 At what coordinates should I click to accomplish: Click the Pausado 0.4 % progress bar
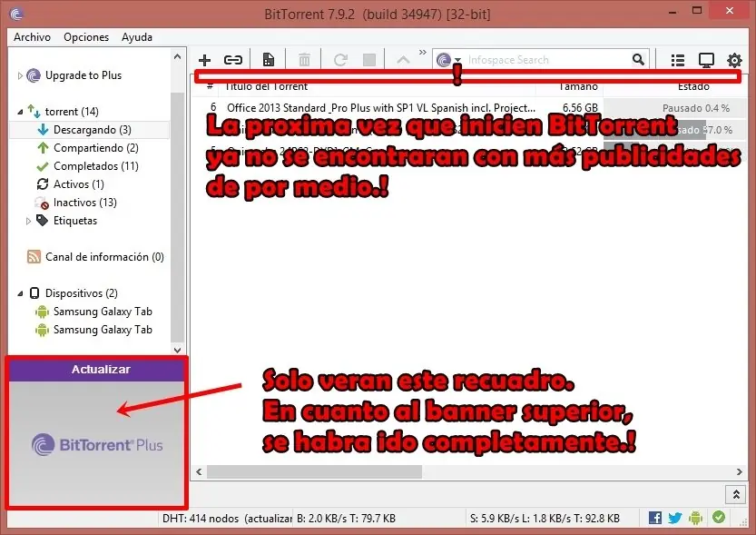click(x=674, y=108)
